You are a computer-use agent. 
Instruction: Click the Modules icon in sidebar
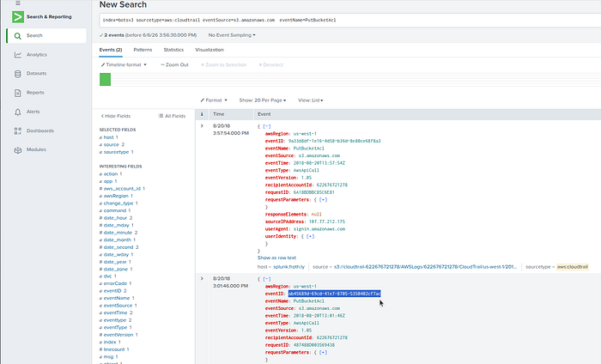click(18, 150)
